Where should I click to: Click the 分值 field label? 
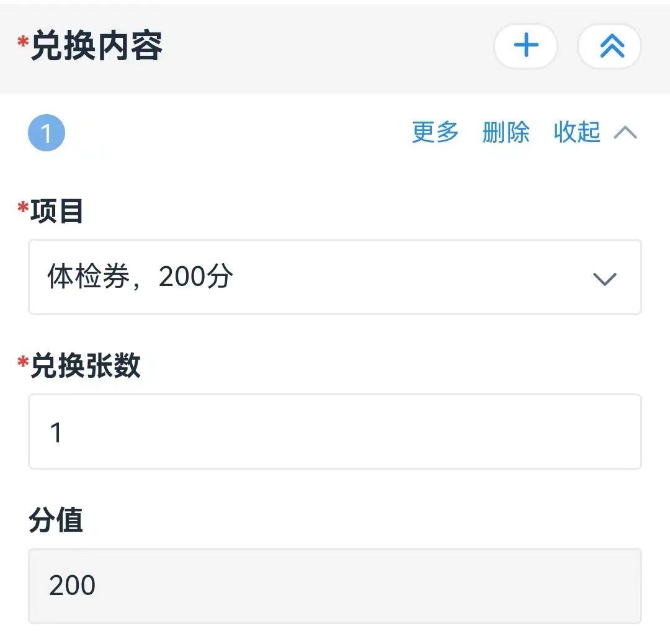click(56, 520)
